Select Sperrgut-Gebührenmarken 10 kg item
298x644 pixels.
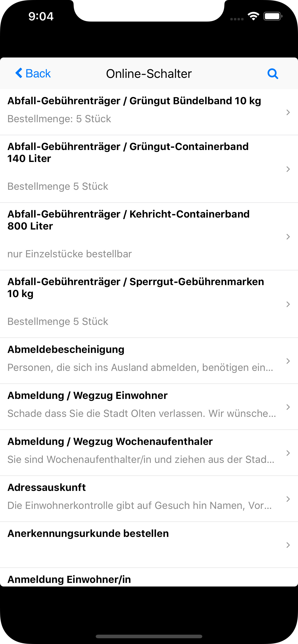point(136,301)
